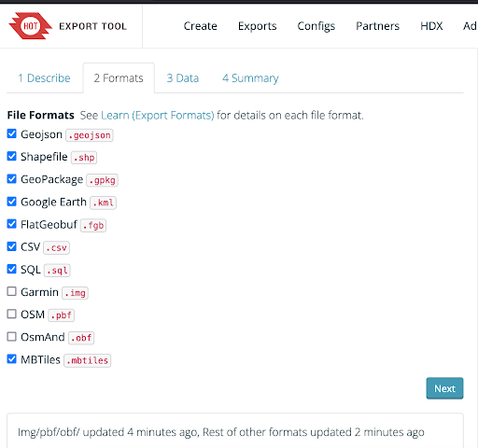Uncheck the FlatGeobuf .fgb checkbox

(x=11, y=224)
